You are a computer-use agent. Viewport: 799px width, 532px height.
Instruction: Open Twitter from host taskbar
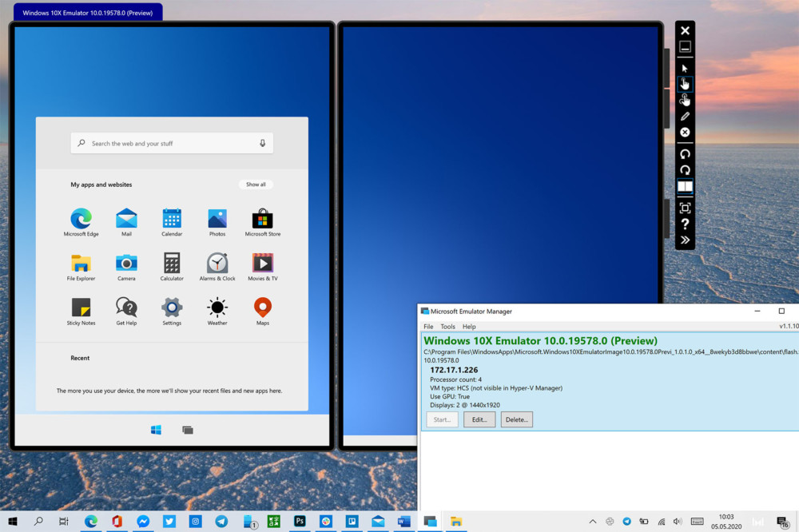click(x=169, y=522)
